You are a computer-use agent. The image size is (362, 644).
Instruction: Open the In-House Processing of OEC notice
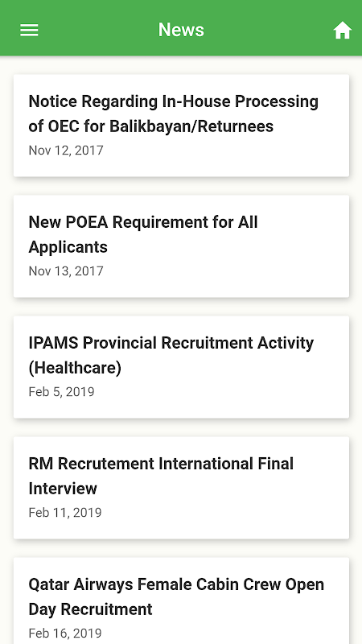(x=182, y=126)
